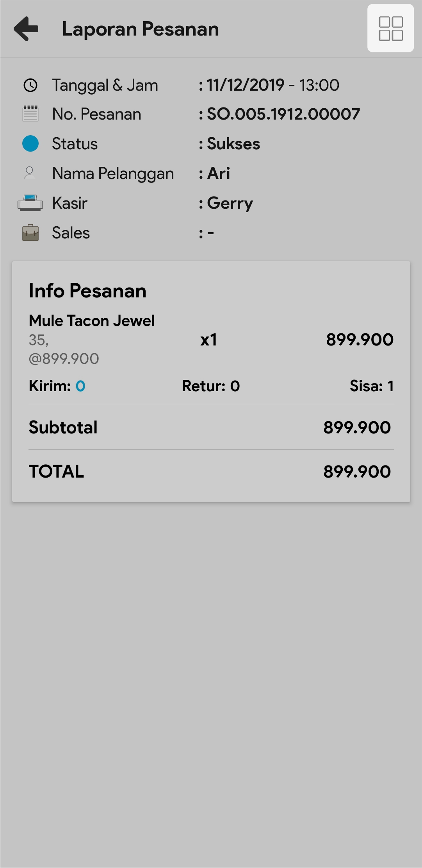The image size is (422, 868).
Task: Tap the Mule Tacon Jewel item name
Action: 92,321
